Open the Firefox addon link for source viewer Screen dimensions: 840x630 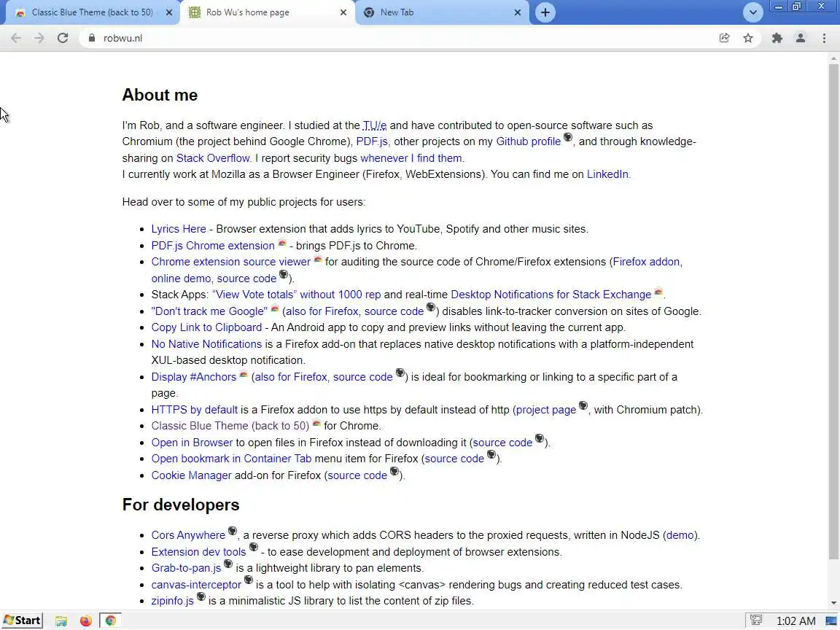(646, 262)
